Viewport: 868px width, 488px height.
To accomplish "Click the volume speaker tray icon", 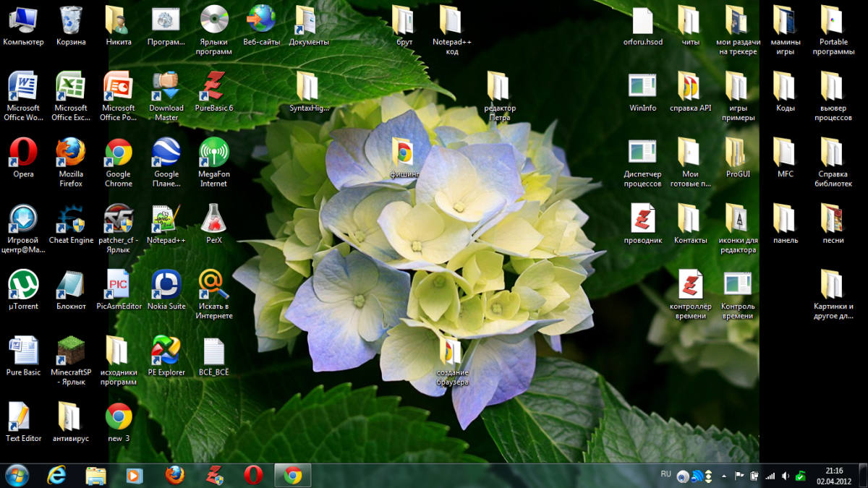I will click(x=784, y=476).
